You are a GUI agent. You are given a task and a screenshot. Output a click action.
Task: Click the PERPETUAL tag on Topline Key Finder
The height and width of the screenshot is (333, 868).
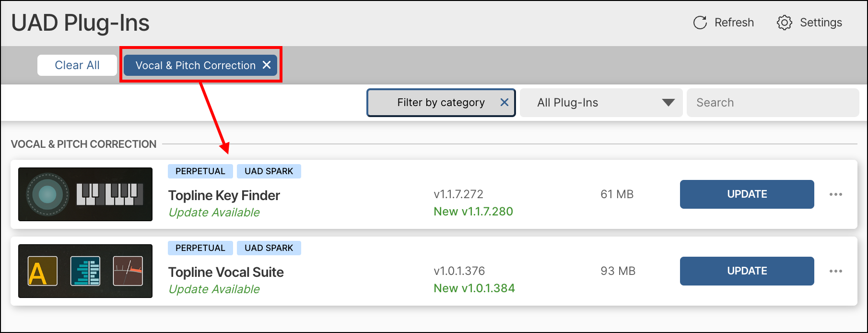point(200,171)
